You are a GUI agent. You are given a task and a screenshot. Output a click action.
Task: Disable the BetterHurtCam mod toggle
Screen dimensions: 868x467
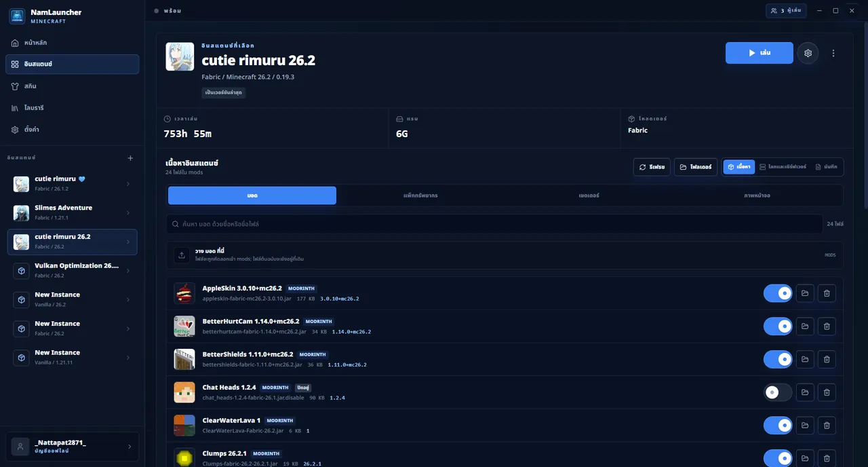(778, 326)
